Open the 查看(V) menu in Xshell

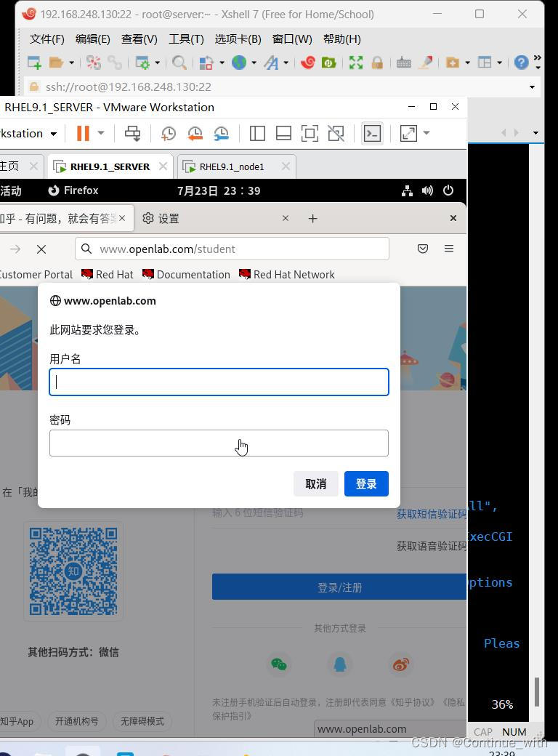pos(139,39)
